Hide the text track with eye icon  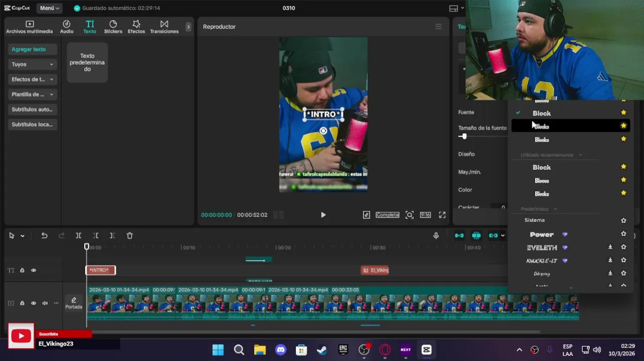[34, 270]
